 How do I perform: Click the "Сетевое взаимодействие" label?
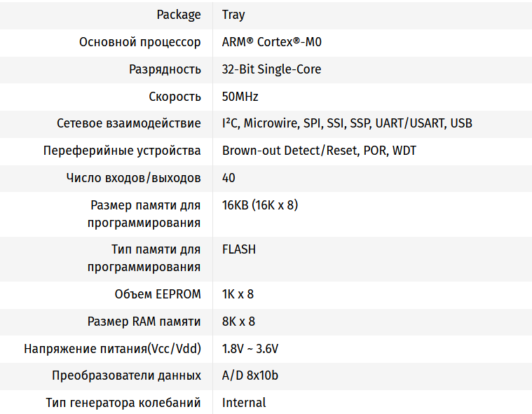click(x=129, y=123)
